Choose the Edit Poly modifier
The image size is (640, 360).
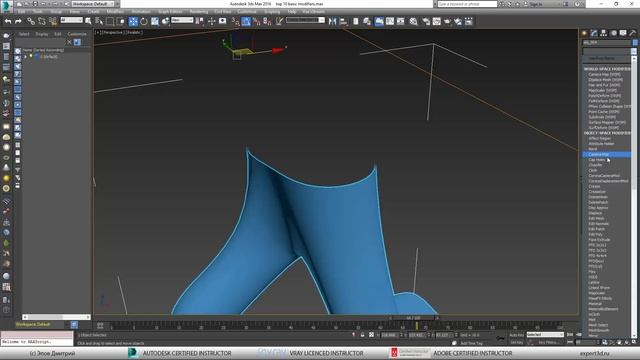pyautogui.click(x=596, y=234)
